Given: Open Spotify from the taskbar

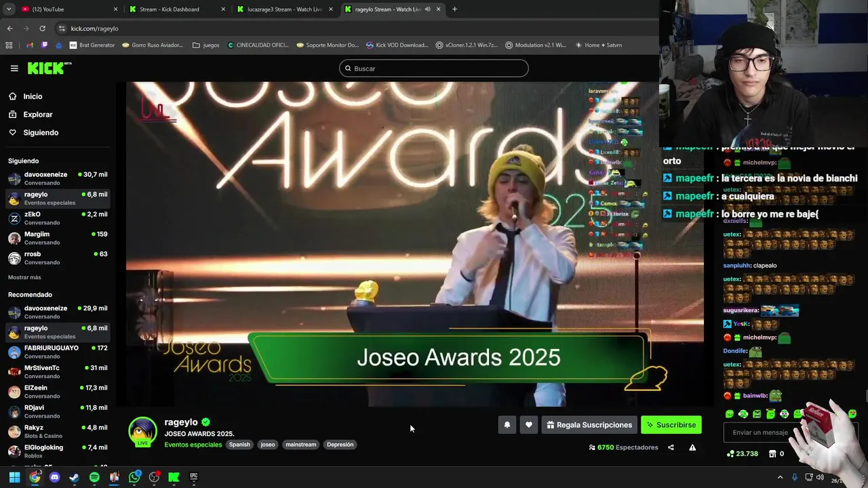Looking at the screenshot, I should 94,477.
